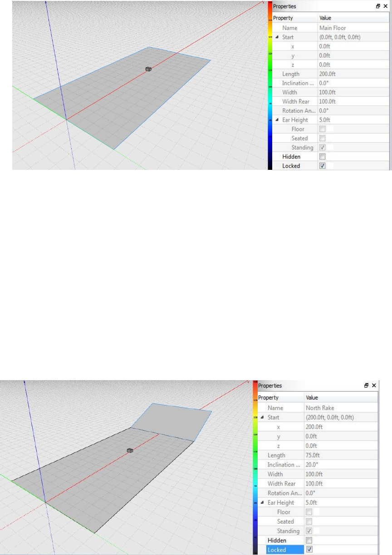Image resolution: width=392 pixels, height=555 pixels.
Task: Close the Properties panel showing North Rake
Action: (x=374, y=385)
